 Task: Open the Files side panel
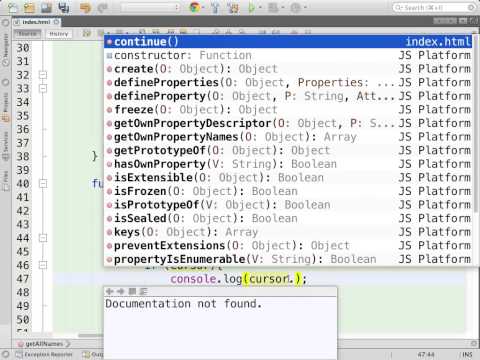pyautogui.click(x=5, y=182)
